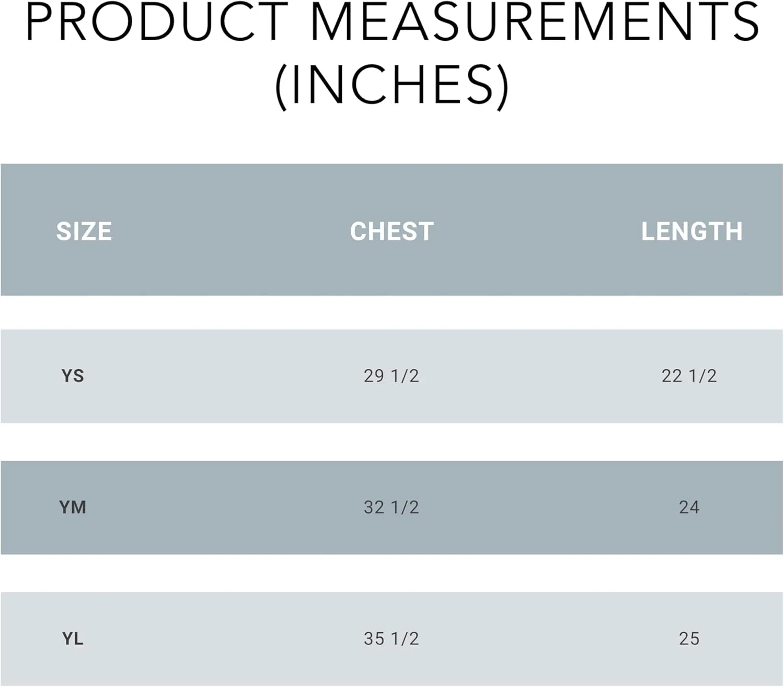Viewport: 784px width, 687px height.
Task: Select the 32 1/2 chest value
Action: (391, 507)
